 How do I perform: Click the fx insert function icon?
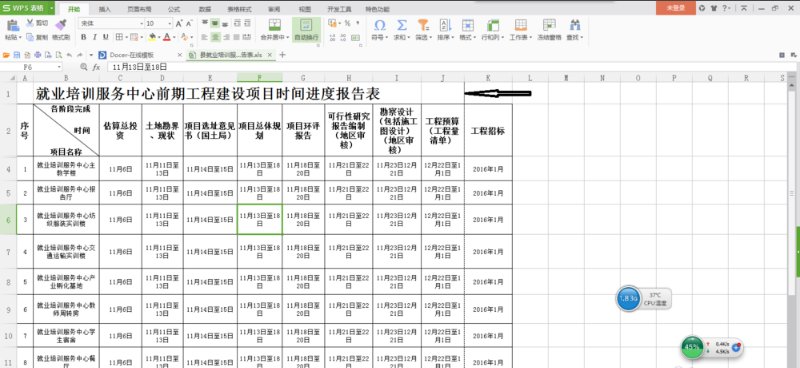96,67
